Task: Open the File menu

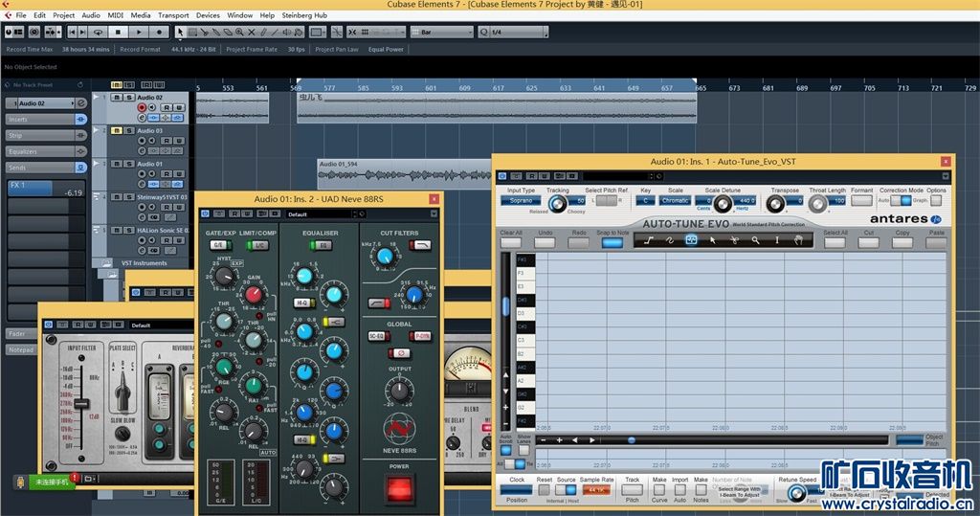Action: click(21, 15)
